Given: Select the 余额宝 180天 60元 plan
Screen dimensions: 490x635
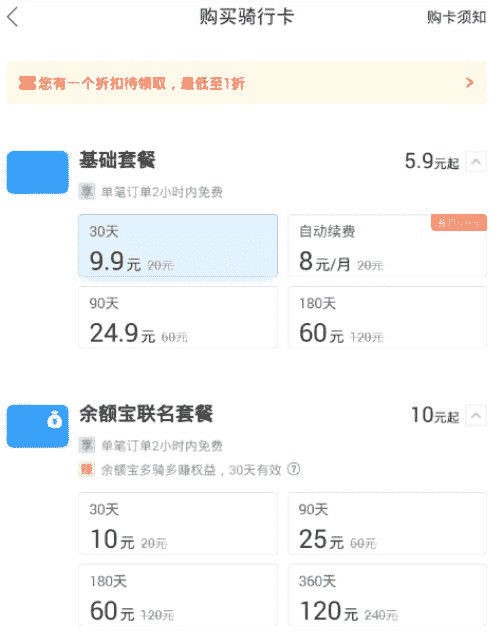Looking at the screenshot, I should 178,595.
